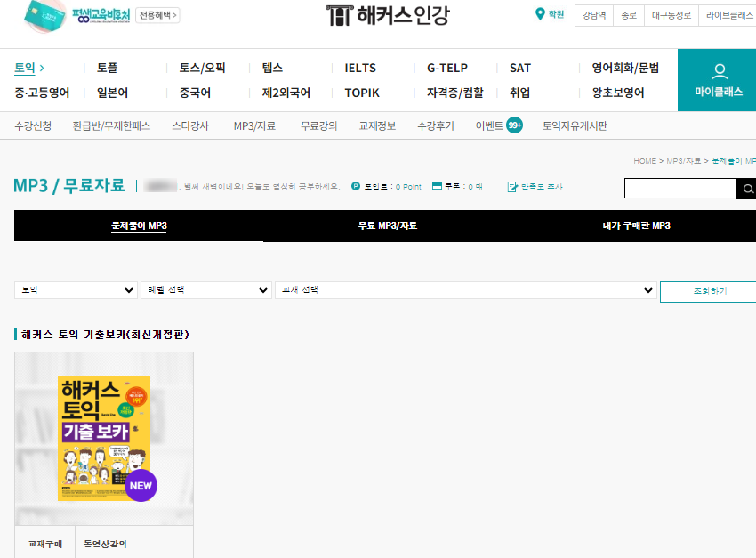Select 취업 category
This screenshot has width=756, height=558.
(519, 93)
